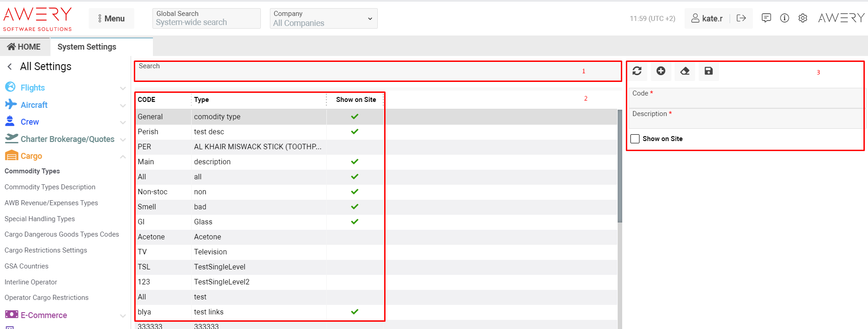
Task: Click the refresh icon in form toolbar
Action: tap(637, 71)
